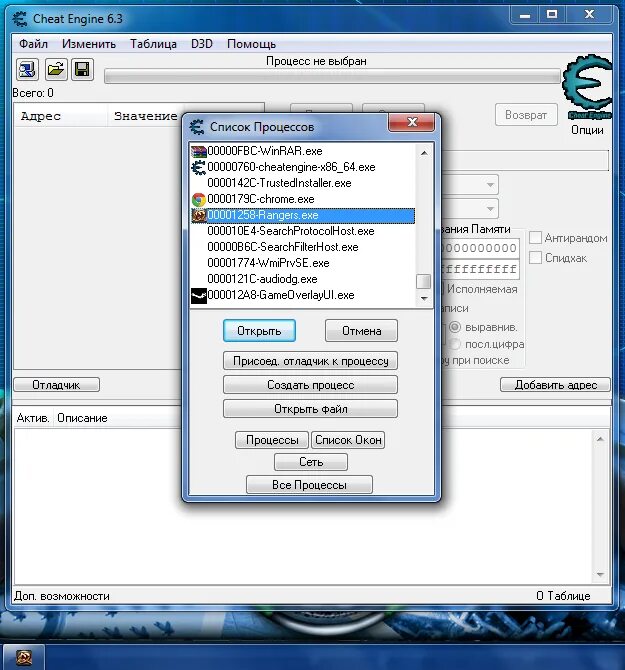
Task: Click the WinRAR icon in the process list
Action: pyautogui.click(x=199, y=151)
